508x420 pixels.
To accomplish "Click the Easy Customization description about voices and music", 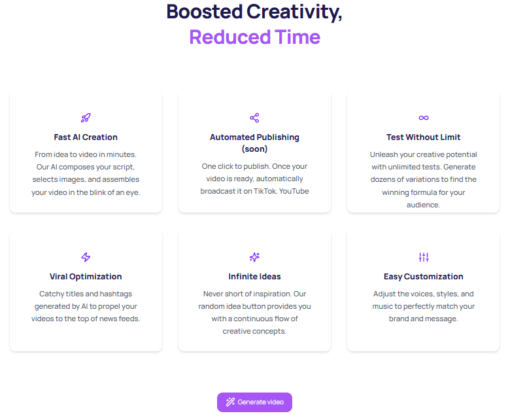I will pos(424,306).
